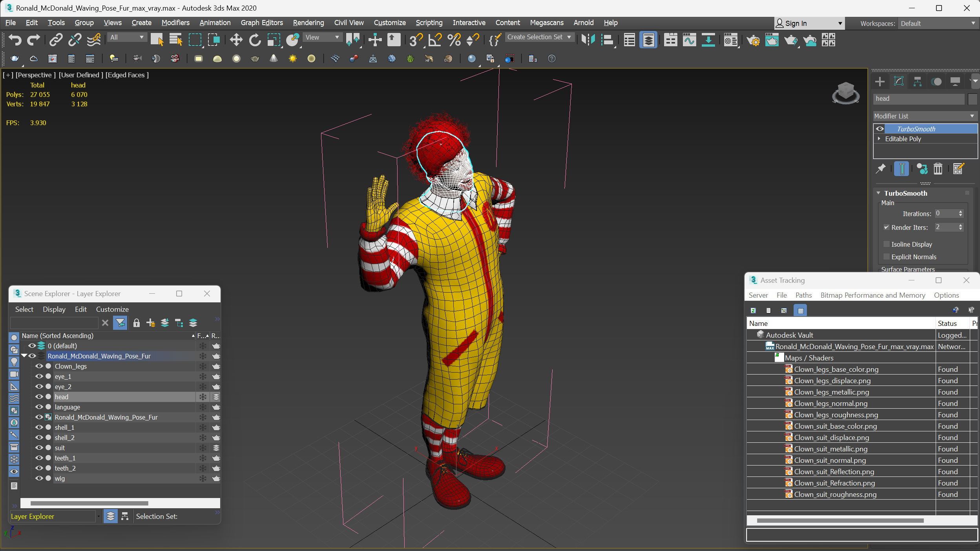Select the Select and Link tool

pos(56,40)
